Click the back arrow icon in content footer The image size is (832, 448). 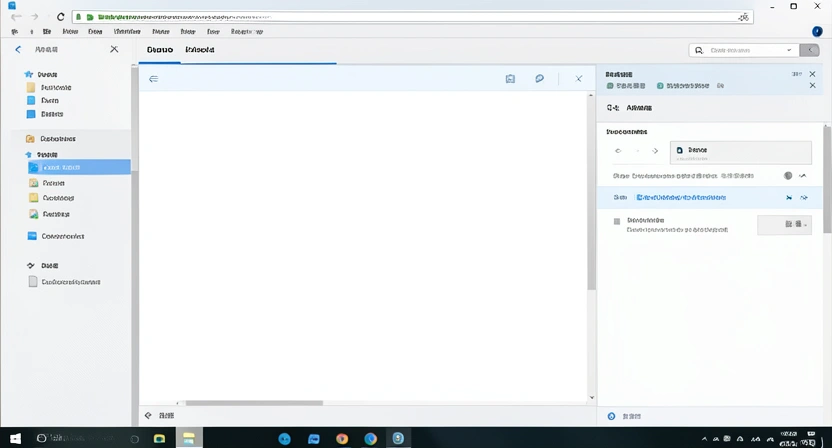[148, 416]
